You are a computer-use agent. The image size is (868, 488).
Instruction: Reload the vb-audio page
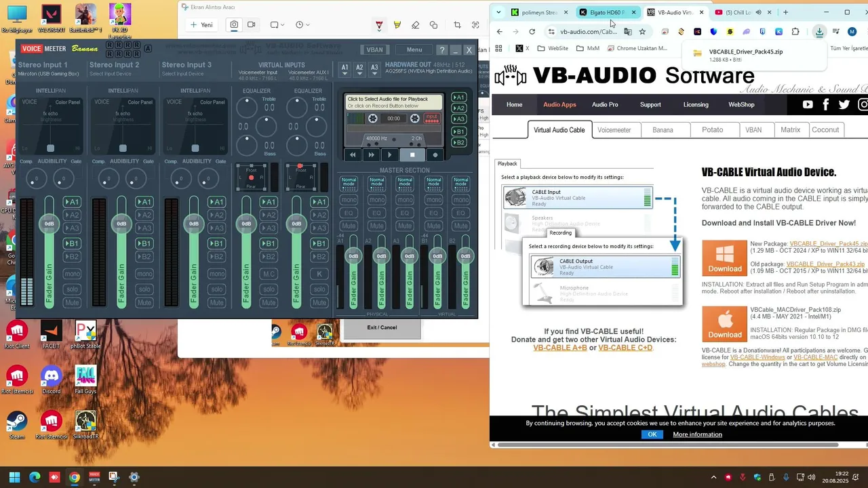(x=532, y=32)
